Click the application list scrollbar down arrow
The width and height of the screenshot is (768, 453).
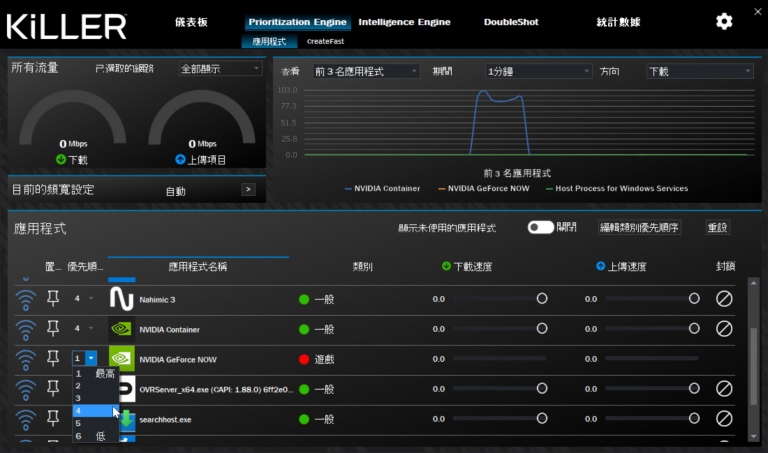753,437
